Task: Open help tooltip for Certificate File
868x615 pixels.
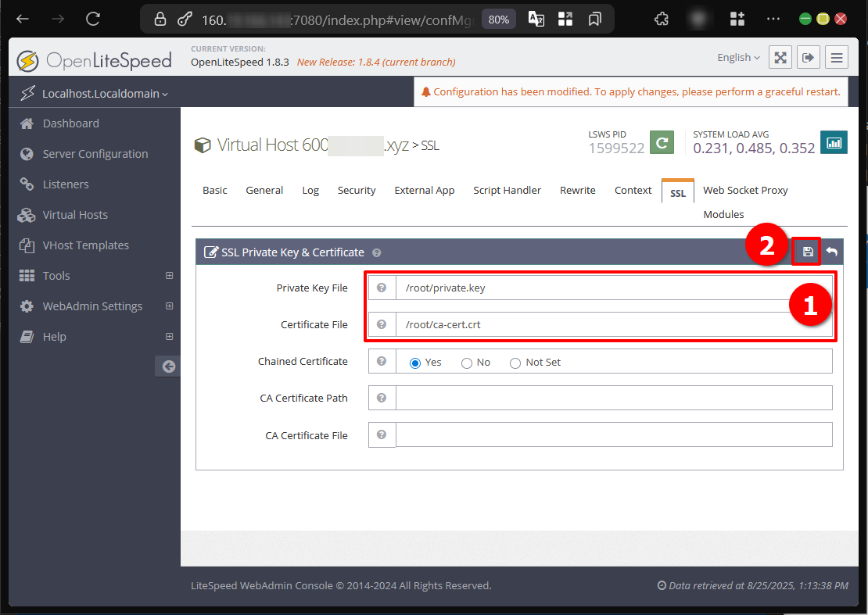Action: pyautogui.click(x=382, y=324)
